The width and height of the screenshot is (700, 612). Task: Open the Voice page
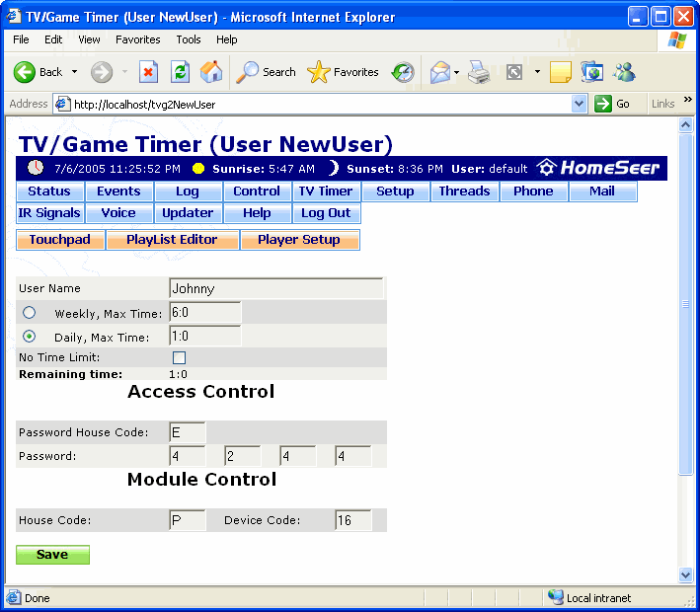(x=118, y=213)
